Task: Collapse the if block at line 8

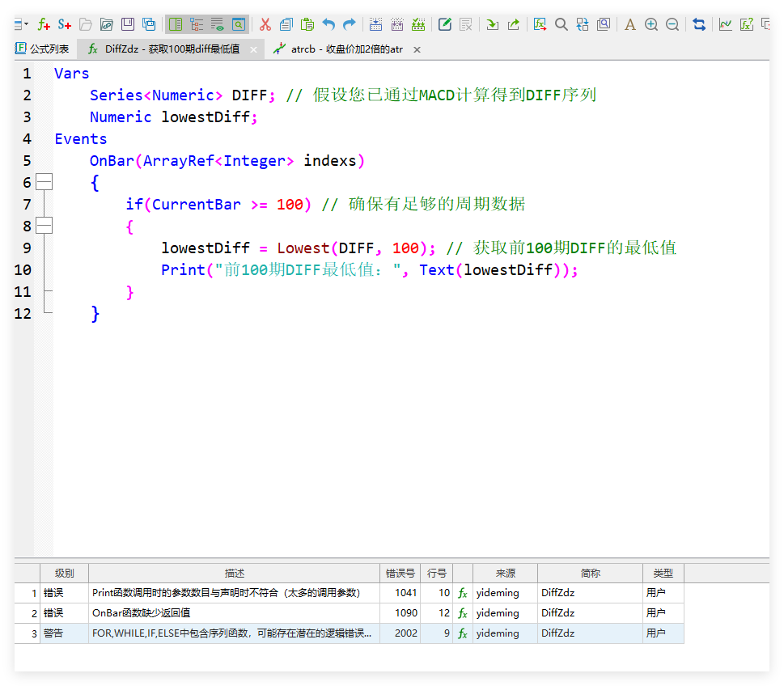Action: pos(44,227)
